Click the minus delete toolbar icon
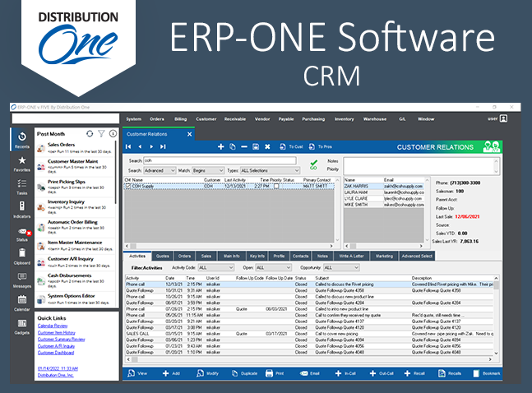 pos(244,146)
